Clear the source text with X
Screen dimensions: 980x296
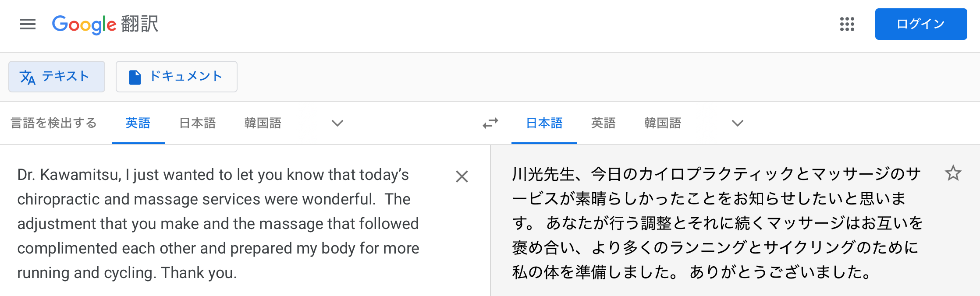(462, 176)
